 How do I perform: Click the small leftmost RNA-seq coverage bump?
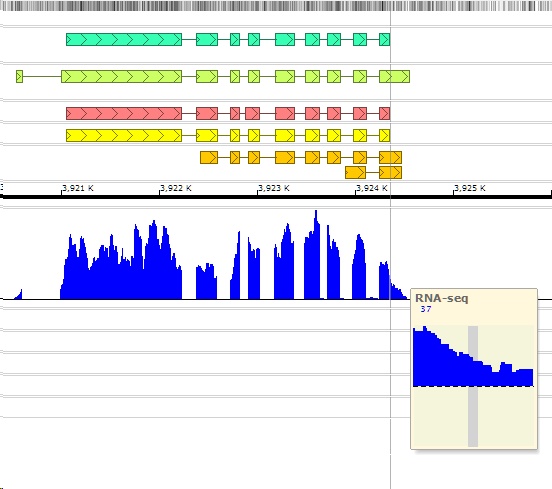click(x=19, y=296)
